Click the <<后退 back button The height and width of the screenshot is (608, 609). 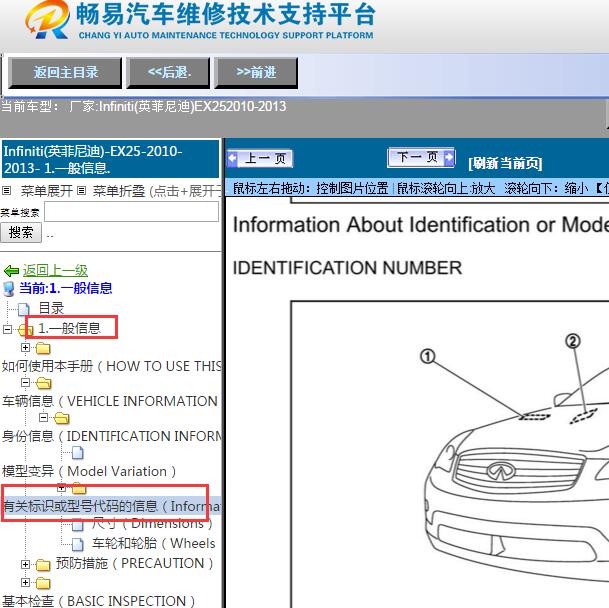tap(168, 72)
